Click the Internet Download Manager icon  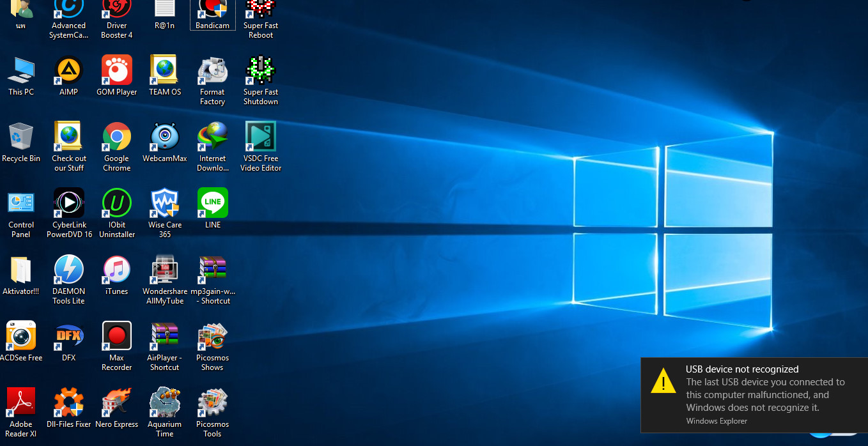coord(213,137)
